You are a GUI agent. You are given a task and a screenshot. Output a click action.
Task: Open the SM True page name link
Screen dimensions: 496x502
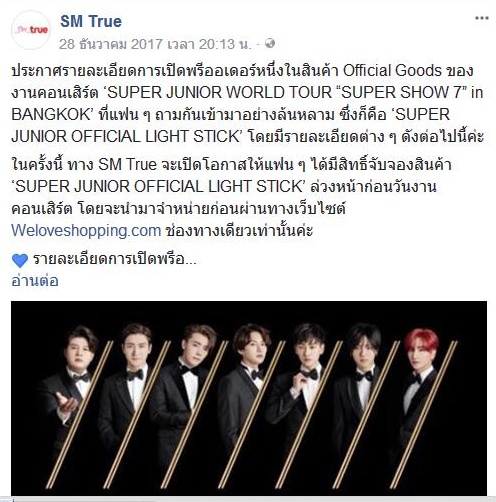[x=91, y=21]
